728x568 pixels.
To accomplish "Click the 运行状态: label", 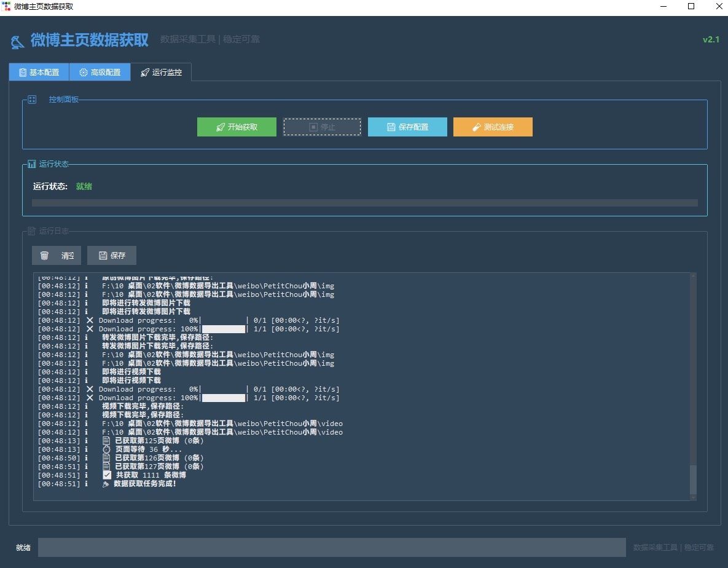I will point(50,186).
